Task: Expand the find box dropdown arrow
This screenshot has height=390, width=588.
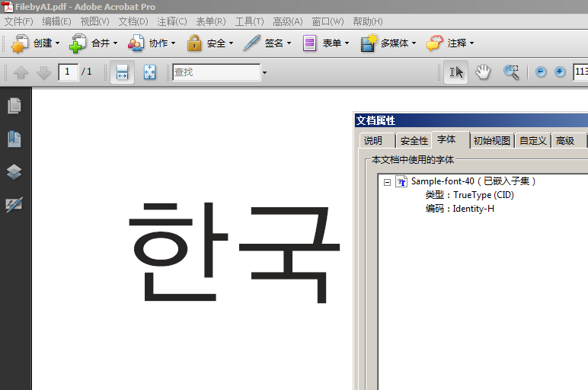Action: click(x=264, y=72)
